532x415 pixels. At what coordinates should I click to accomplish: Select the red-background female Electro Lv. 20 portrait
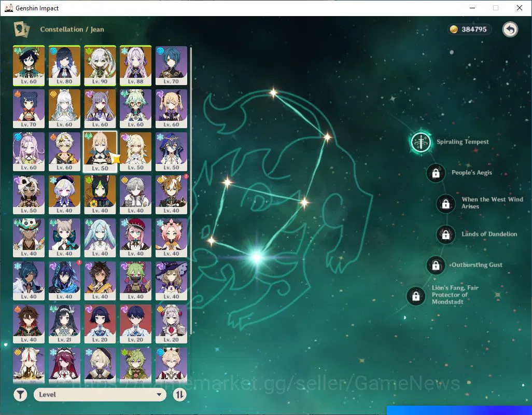click(100, 324)
